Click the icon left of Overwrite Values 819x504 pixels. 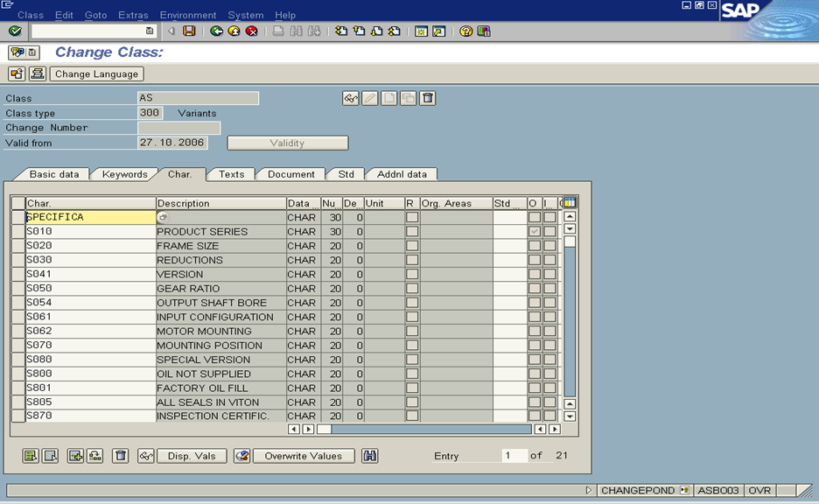coord(241,456)
